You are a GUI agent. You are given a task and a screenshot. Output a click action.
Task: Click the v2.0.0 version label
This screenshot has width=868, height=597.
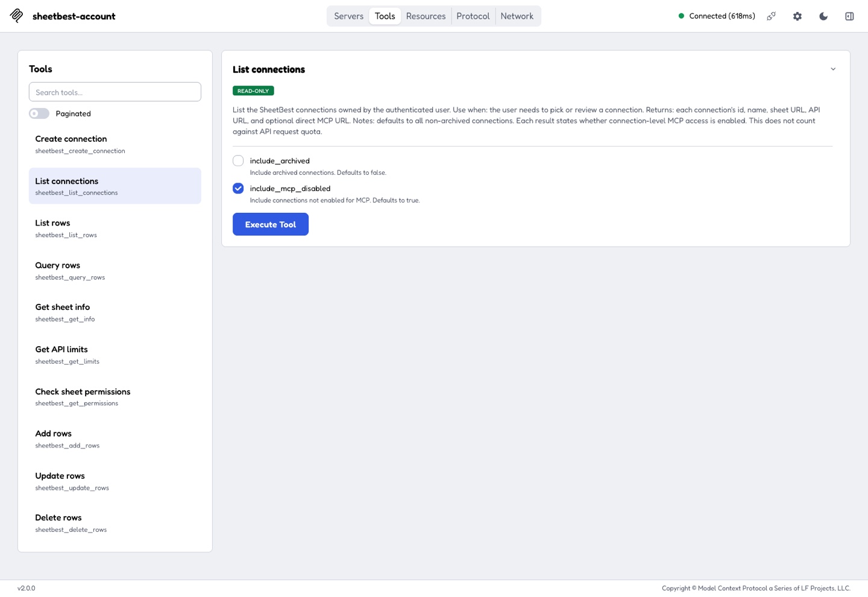tap(27, 589)
